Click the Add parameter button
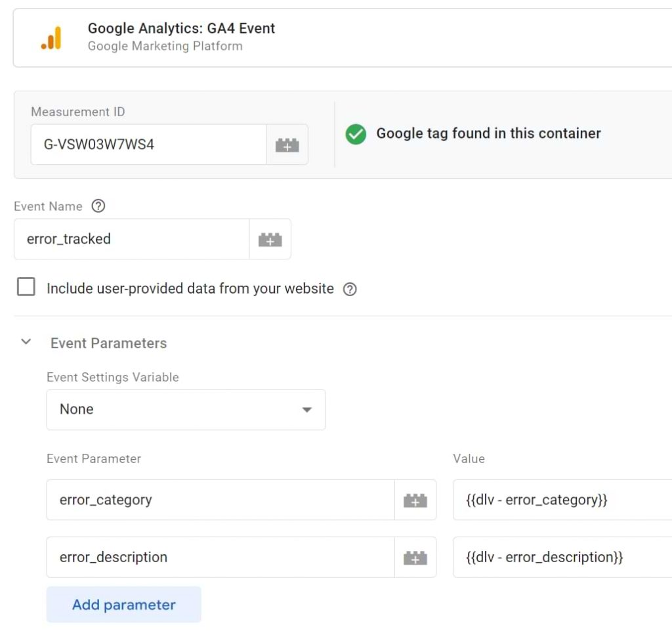This screenshot has height=639, width=672. (123, 604)
